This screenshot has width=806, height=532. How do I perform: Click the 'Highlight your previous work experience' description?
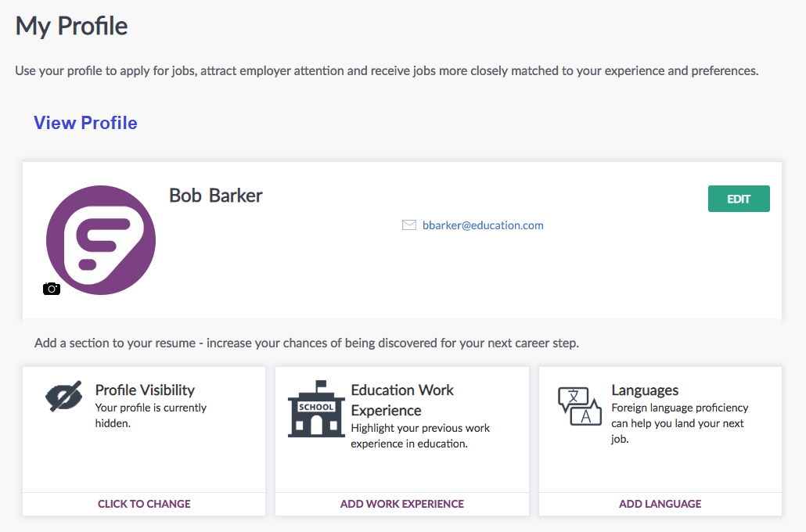coord(420,436)
